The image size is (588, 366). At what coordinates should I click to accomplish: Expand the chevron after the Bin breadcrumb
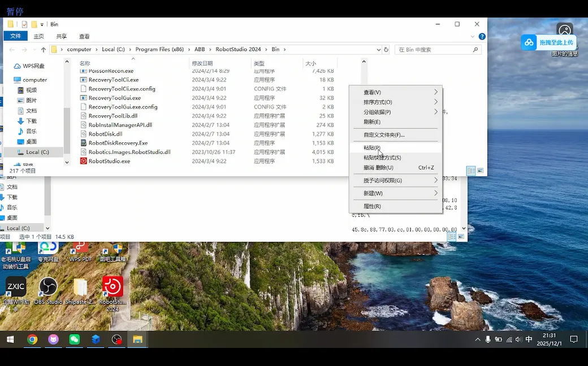coord(284,50)
